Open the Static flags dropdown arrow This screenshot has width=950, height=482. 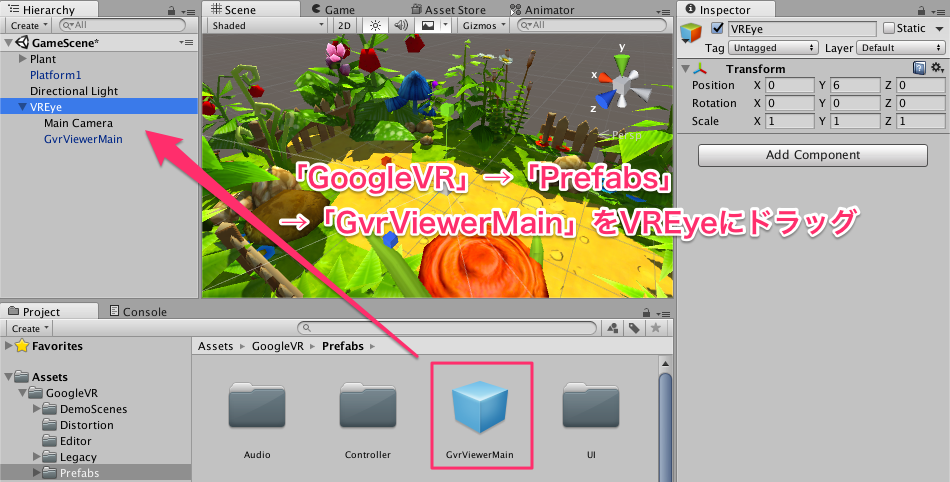click(938, 29)
